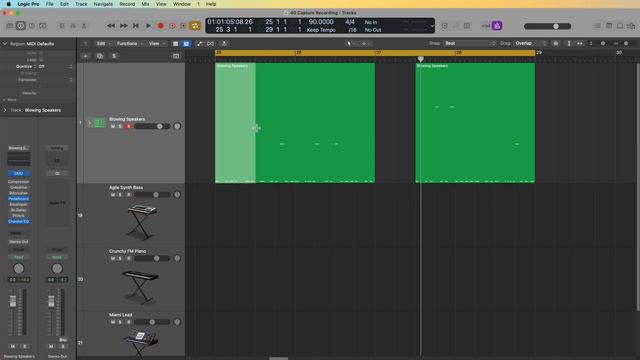Open the Functions menu in Tracks area

click(129, 43)
